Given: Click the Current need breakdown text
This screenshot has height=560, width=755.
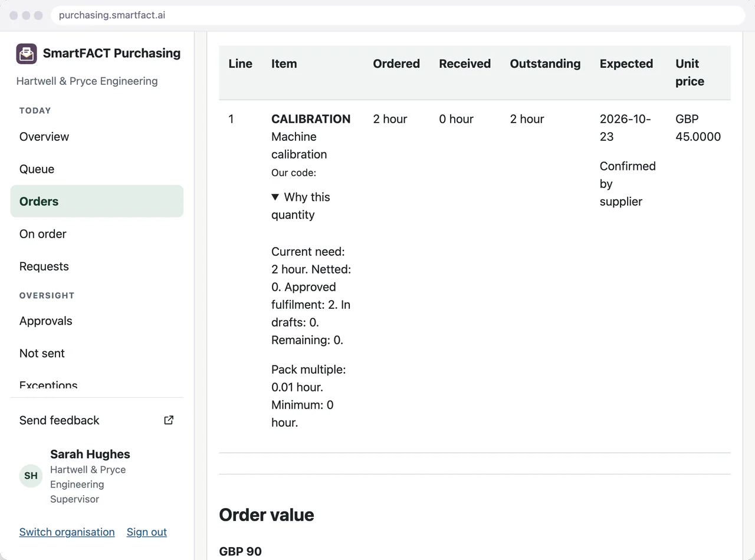Looking at the screenshot, I should tap(311, 296).
